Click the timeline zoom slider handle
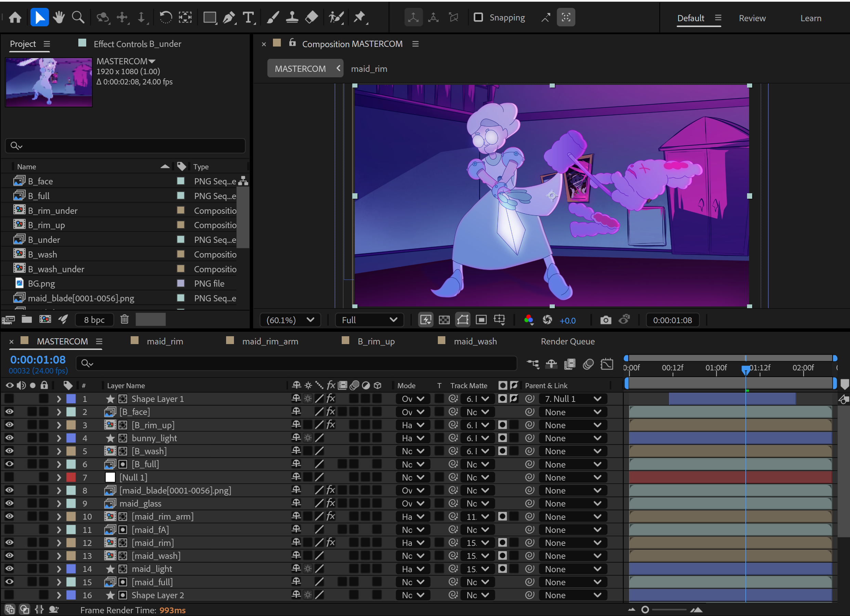The image size is (850, 616). [645, 610]
